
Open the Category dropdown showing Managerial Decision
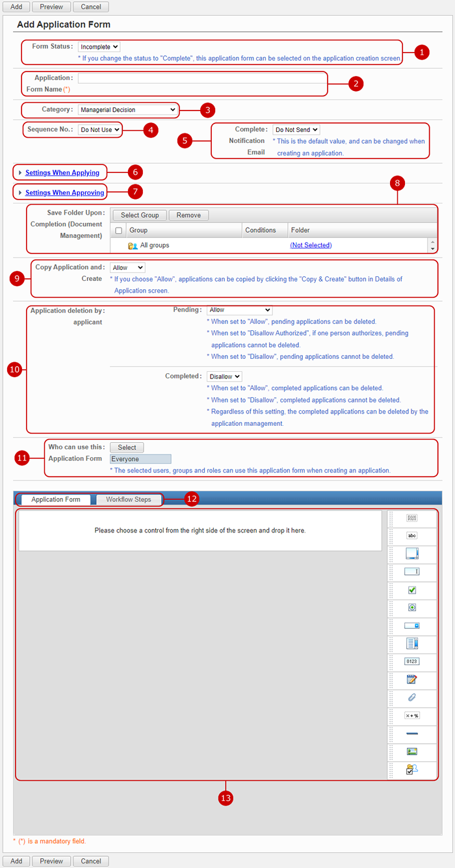(127, 110)
